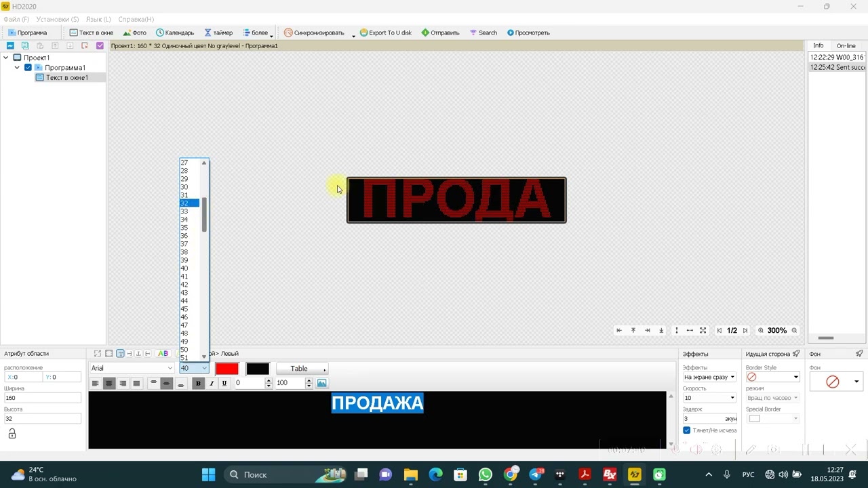Add a таймер element
The image size is (868, 488).
pos(218,33)
